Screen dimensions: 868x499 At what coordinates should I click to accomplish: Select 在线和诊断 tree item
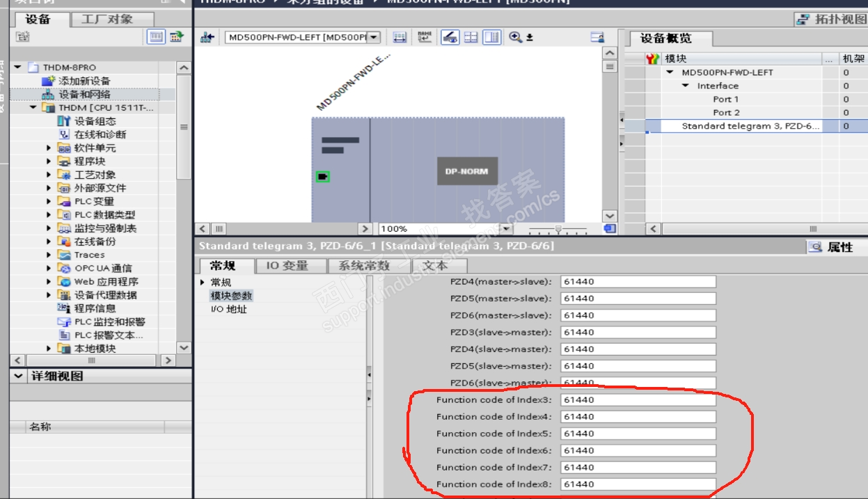coord(100,134)
